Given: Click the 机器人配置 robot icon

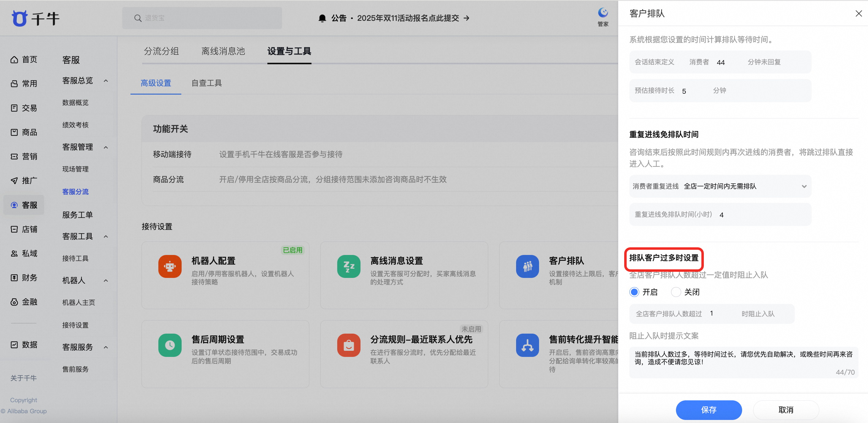Looking at the screenshot, I should [x=170, y=266].
